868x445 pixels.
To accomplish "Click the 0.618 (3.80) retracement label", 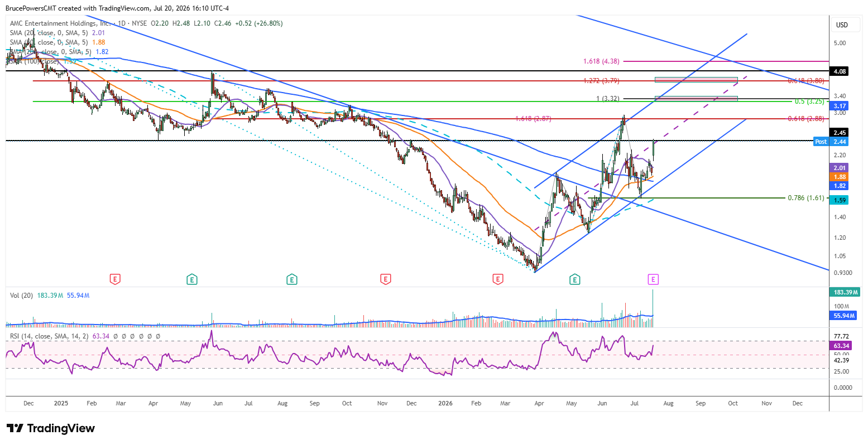I will [x=806, y=81].
